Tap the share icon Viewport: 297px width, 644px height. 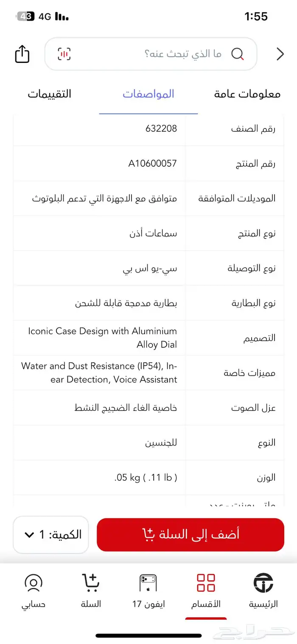point(22,54)
